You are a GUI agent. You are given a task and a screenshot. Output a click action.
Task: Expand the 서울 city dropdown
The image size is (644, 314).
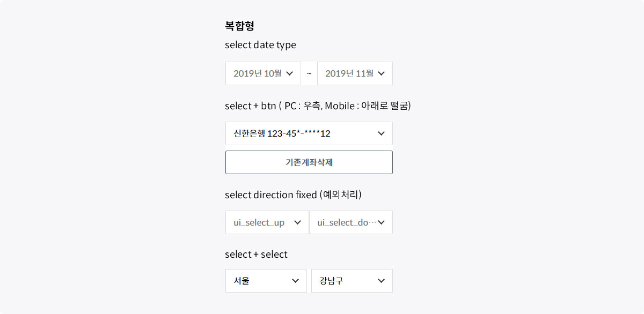click(258, 281)
